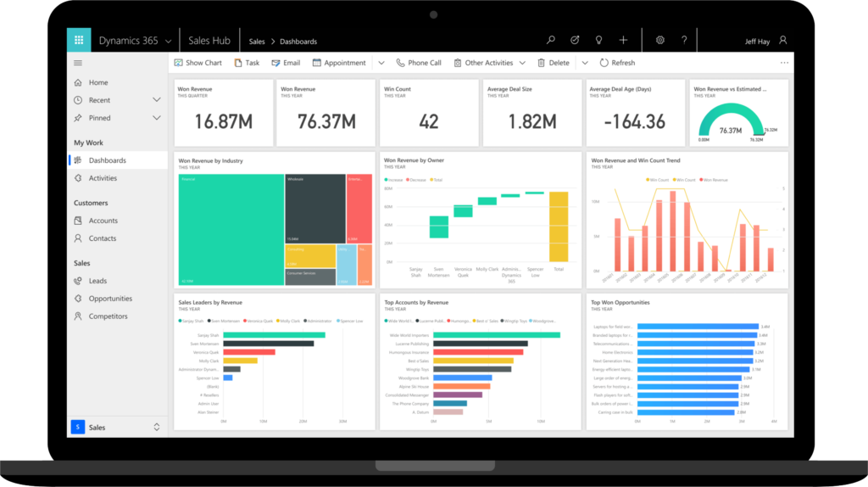This screenshot has height=487, width=868.
Task: Click the Dashboards sidebar icon
Action: tap(78, 160)
